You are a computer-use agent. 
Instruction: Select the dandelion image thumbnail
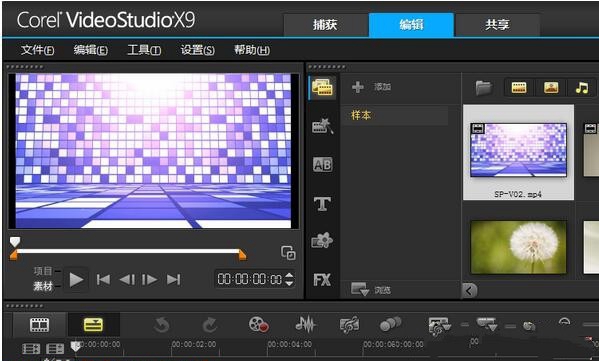tap(518, 247)
